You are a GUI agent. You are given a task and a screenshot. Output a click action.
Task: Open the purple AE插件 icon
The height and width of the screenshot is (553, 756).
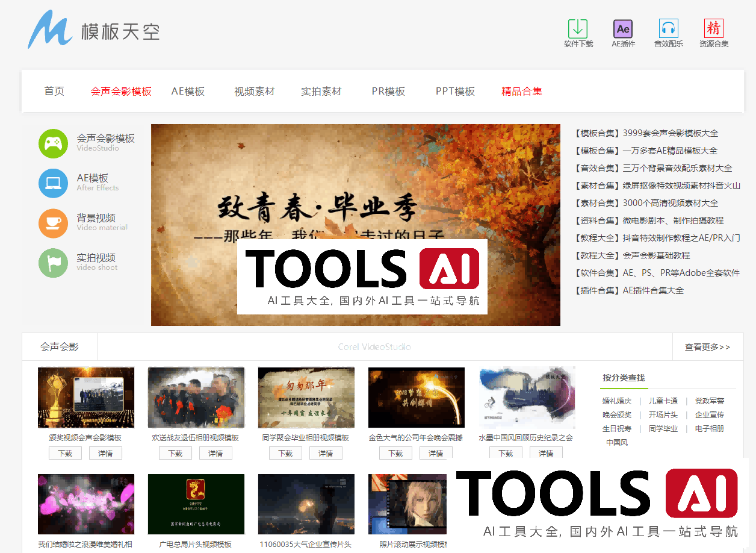(x=623, y=28)
